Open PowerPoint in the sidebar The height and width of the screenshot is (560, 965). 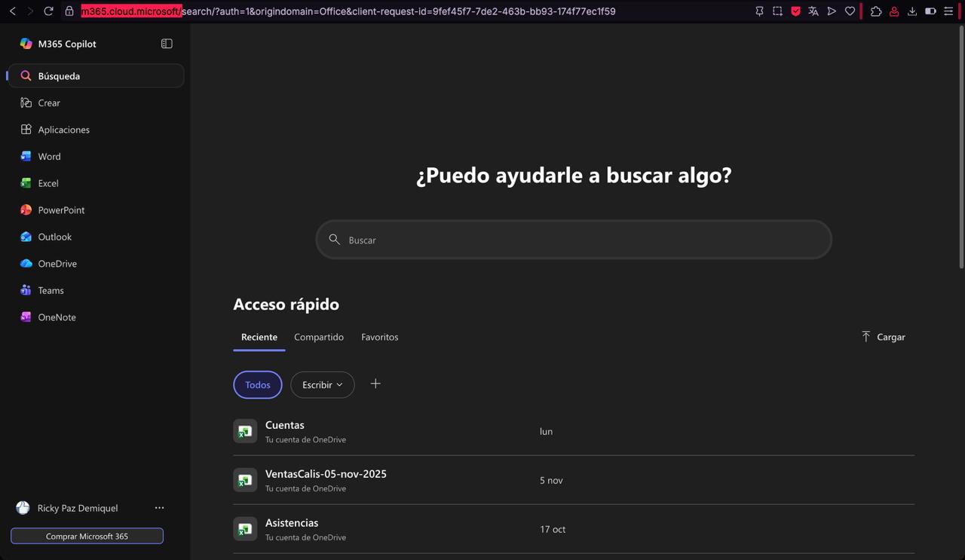(x=60, y=210)
